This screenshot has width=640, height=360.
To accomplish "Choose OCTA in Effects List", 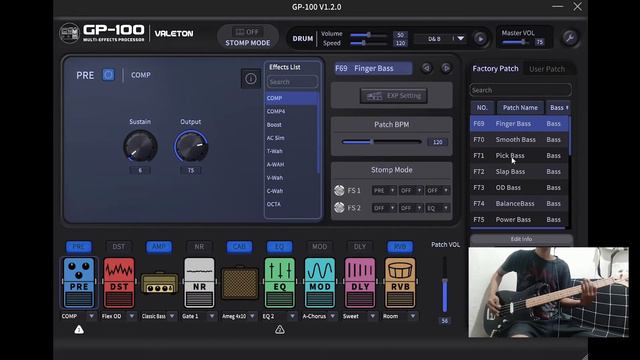I will click(291, 204).
